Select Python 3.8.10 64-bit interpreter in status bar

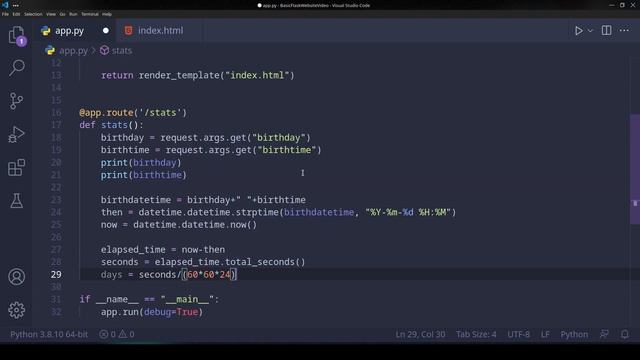pos(49,334)
